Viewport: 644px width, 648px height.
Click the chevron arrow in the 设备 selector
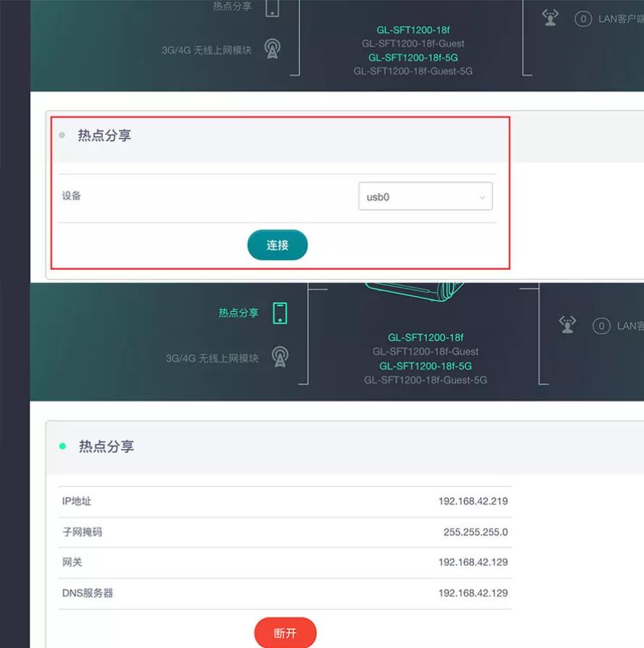point(482,196)
